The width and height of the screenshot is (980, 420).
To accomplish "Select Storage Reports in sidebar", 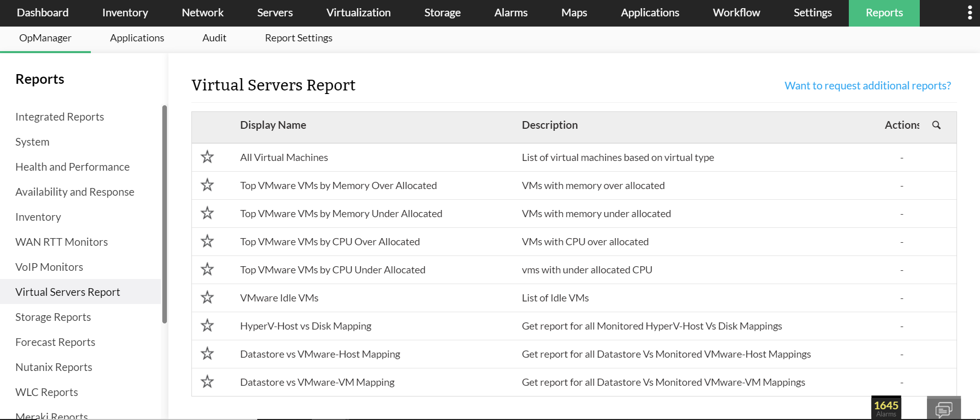I will [53, 317].
